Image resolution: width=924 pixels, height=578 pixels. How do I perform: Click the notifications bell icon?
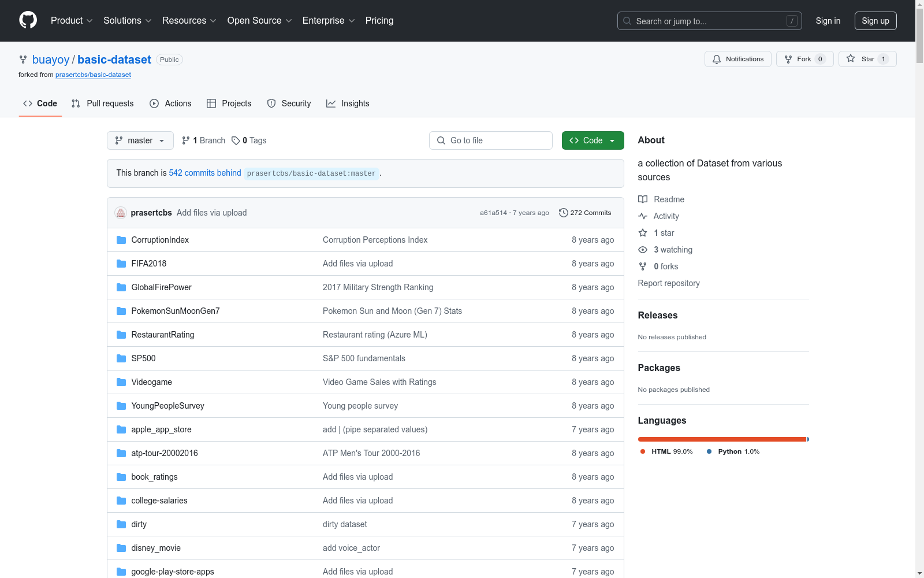click(x=717, y=59)
